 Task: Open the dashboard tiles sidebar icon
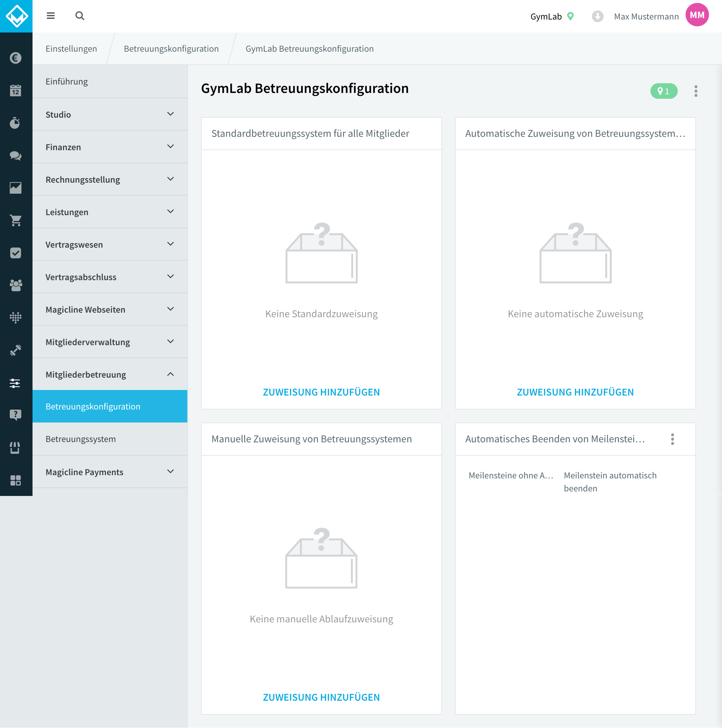click(x=16, y=480)
